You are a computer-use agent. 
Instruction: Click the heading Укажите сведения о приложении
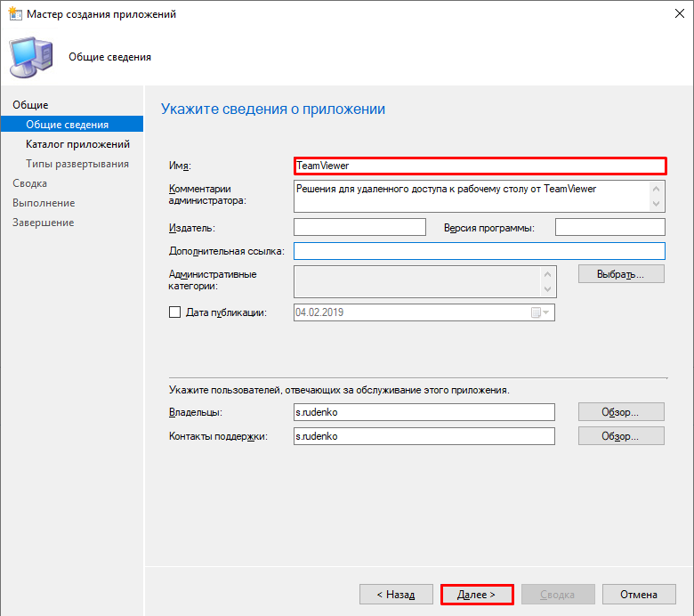[272, 109]
